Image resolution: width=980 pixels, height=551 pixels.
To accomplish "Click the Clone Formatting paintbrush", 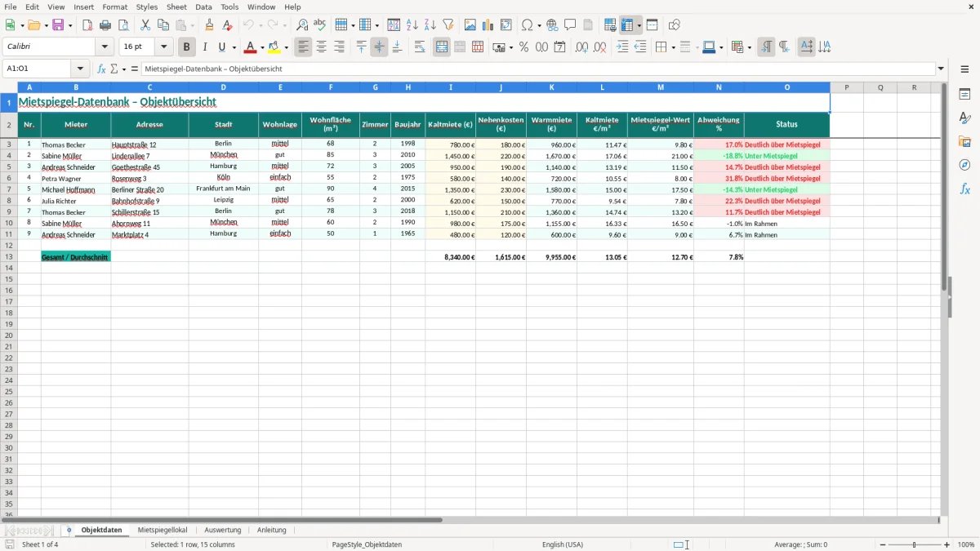I will [x=209, y=25].
